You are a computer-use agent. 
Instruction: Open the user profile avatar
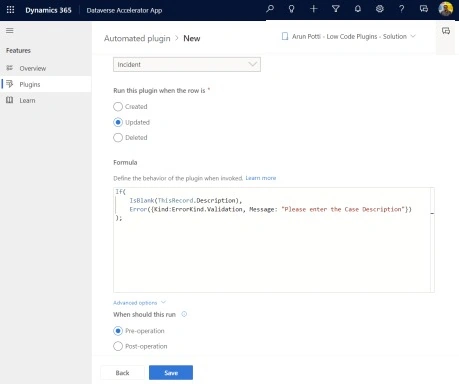pyautogui.click(x=445, y=9)
